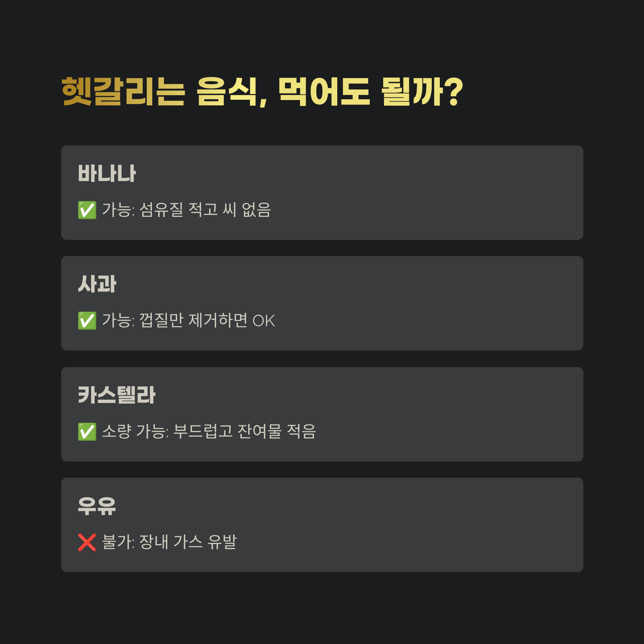
Task: Select the 우유 card heading
Action: pyautogui.click(x=97, y=506)
